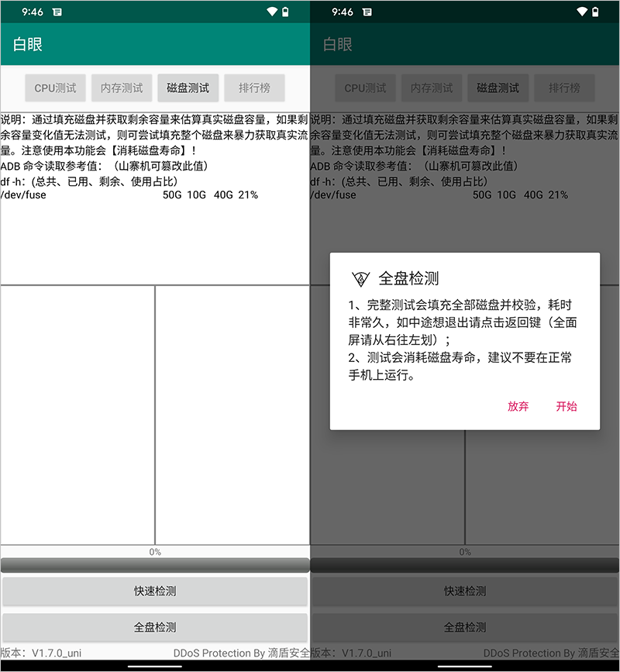The image size is (620, 672).
Task: Tap the 快速检测 button on the left screen
Action: pos(155,591)
